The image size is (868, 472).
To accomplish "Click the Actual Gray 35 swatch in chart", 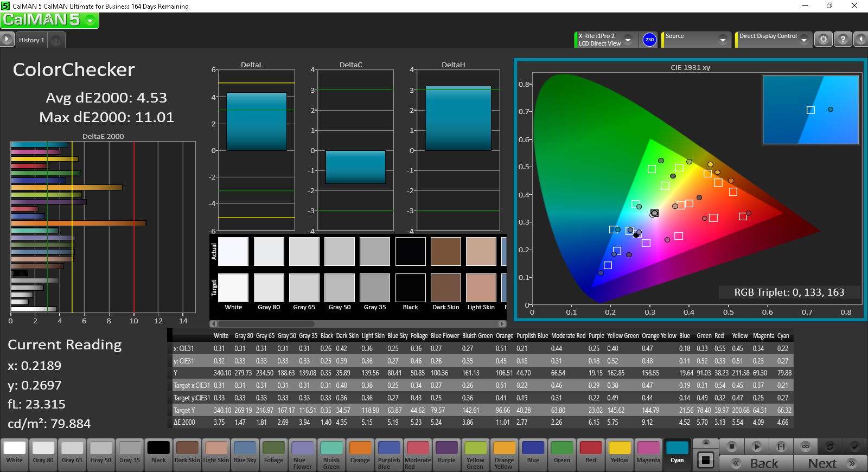I will click(x=375, y=251).
